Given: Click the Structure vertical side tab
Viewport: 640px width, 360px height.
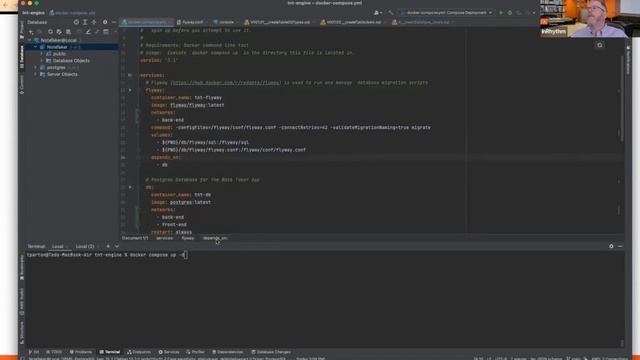Looking at the screenshot, I should click(x=22, y=333).
